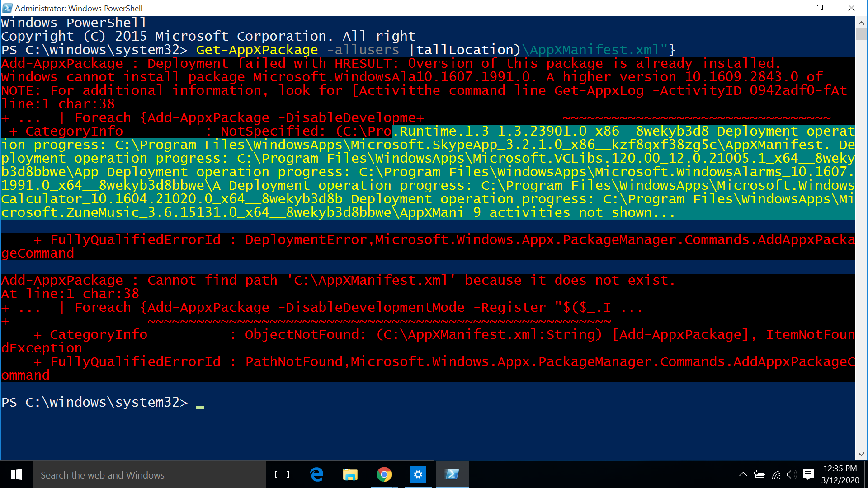This screenshot has width=868, height=488.
Task: Show hidden system tray icons
Action: [x=743, y=474]
